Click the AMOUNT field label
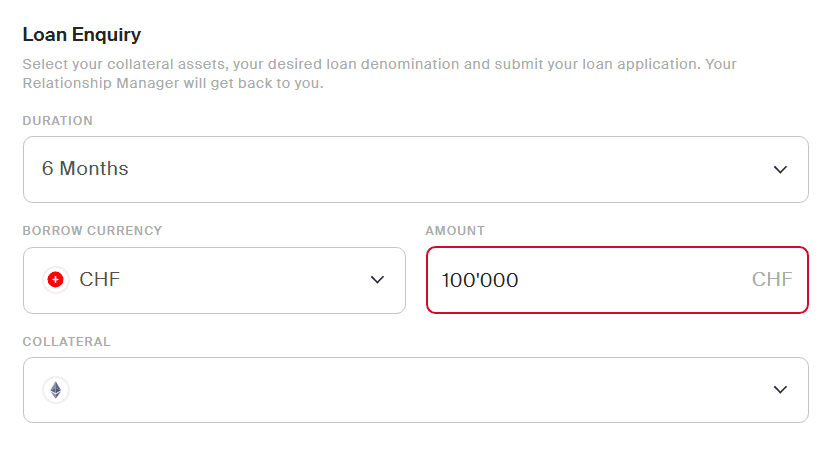835x453 pixels. coord(455,231)
